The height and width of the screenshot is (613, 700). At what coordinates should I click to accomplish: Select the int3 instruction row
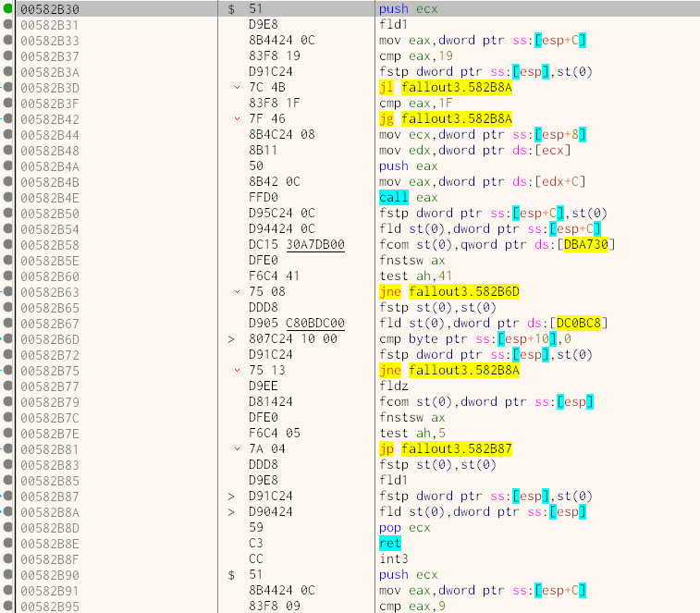(393, 558)
